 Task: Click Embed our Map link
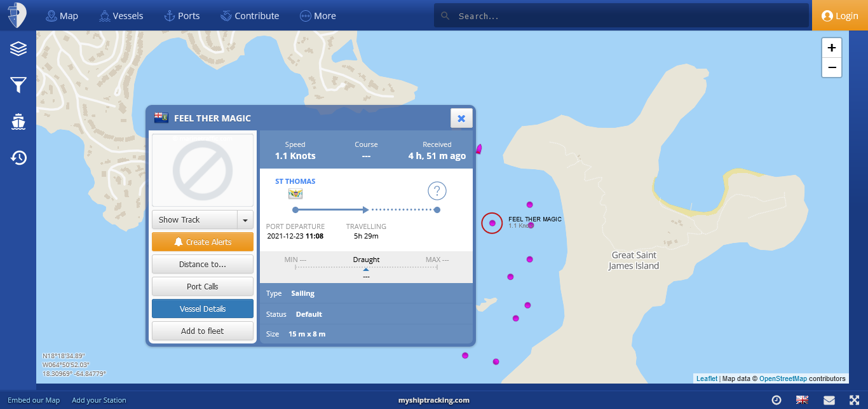coord(34,400)
